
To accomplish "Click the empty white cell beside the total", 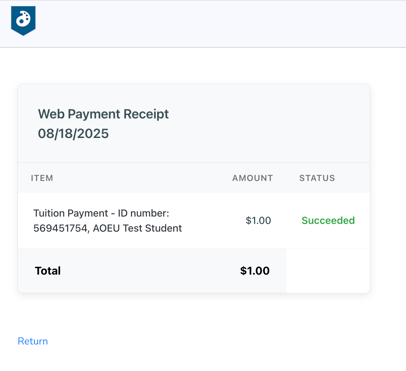I will [328, 271].
